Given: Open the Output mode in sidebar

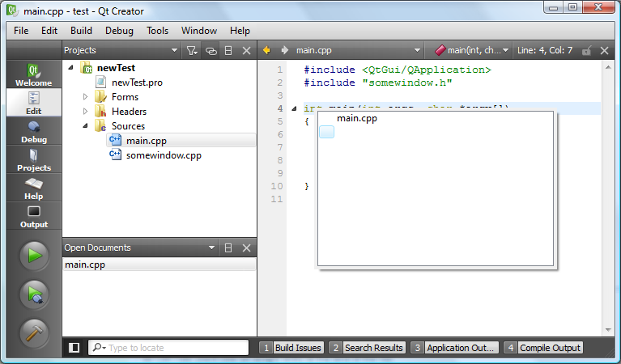Looking at the screenshot, I should coord(33,216).
